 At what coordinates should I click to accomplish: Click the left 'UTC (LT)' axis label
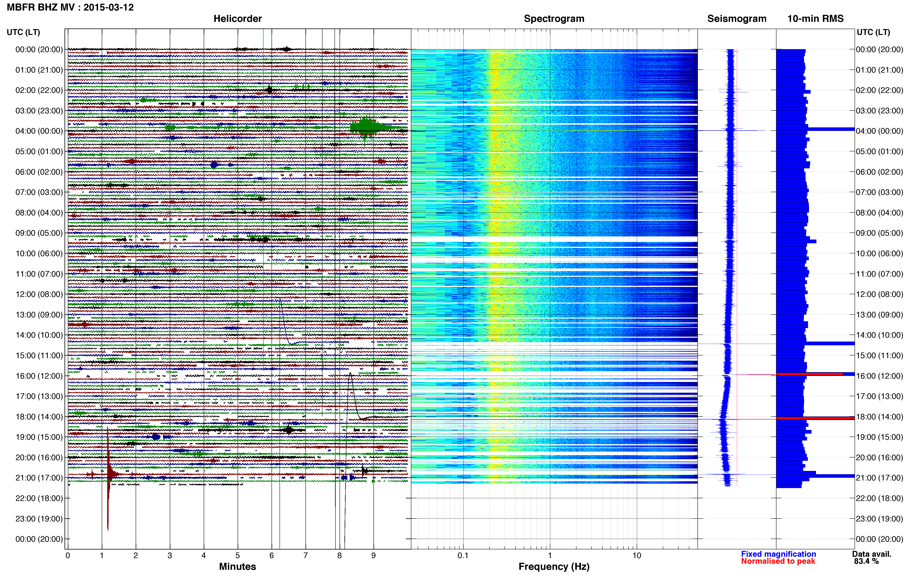[x=23, y=32]
